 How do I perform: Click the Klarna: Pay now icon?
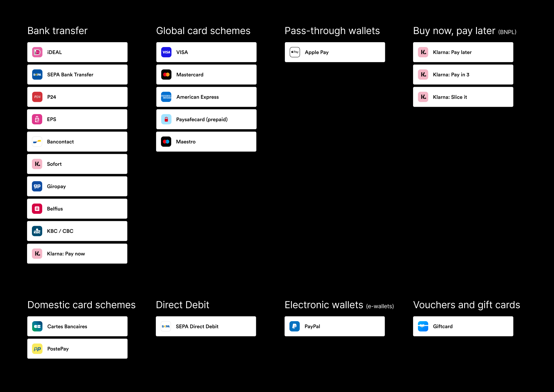[x=37, y=254]
